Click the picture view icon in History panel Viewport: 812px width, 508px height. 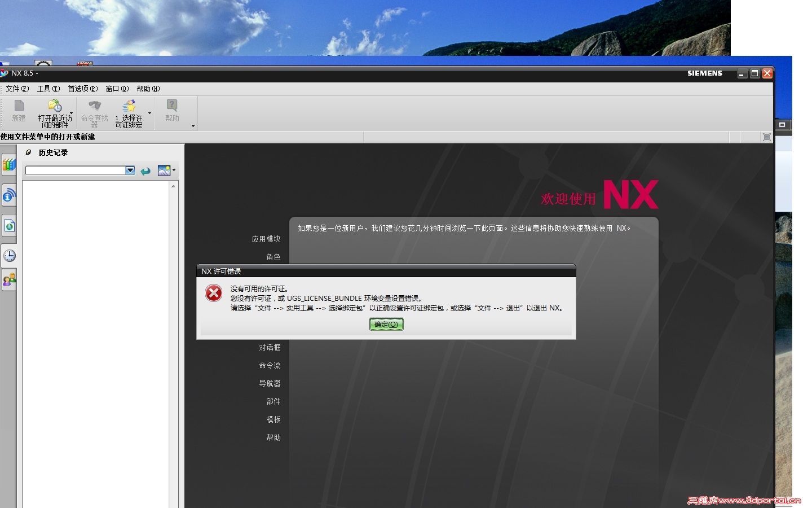(x=164, y=170)
